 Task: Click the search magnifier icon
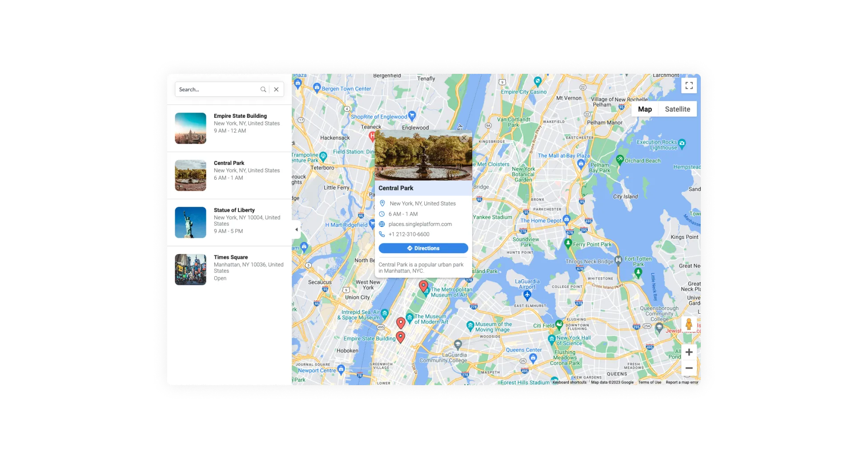263,89
